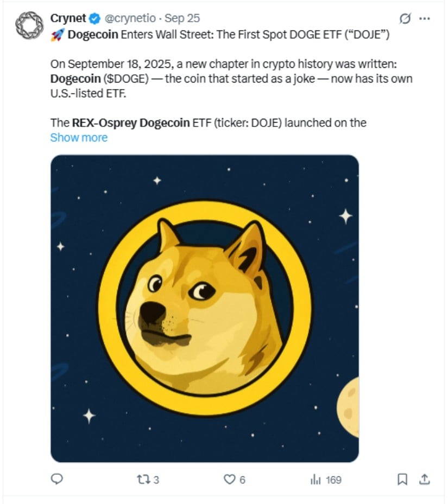Click the bookmark icon below the post

[x=403, y=480]
